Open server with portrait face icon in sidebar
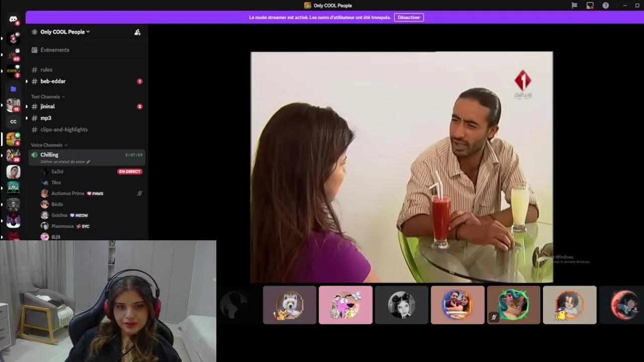Image resolution: width=644 pixels, height=362 pixels. point(13,172)
